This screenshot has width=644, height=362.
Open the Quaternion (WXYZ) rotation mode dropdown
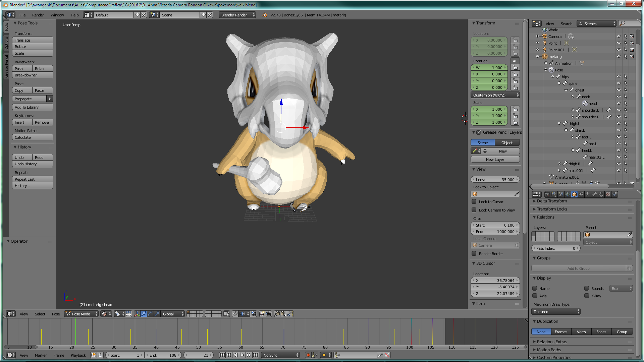[x=495, y=95]
